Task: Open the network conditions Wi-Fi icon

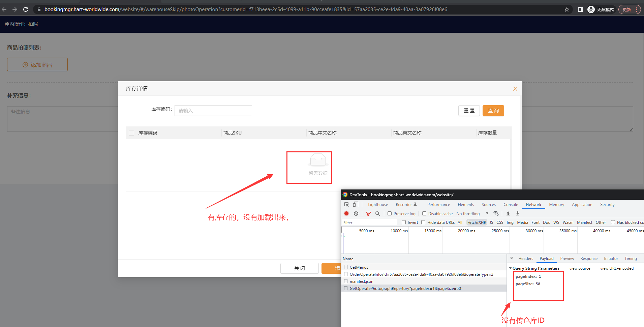Action: (496, 213)
